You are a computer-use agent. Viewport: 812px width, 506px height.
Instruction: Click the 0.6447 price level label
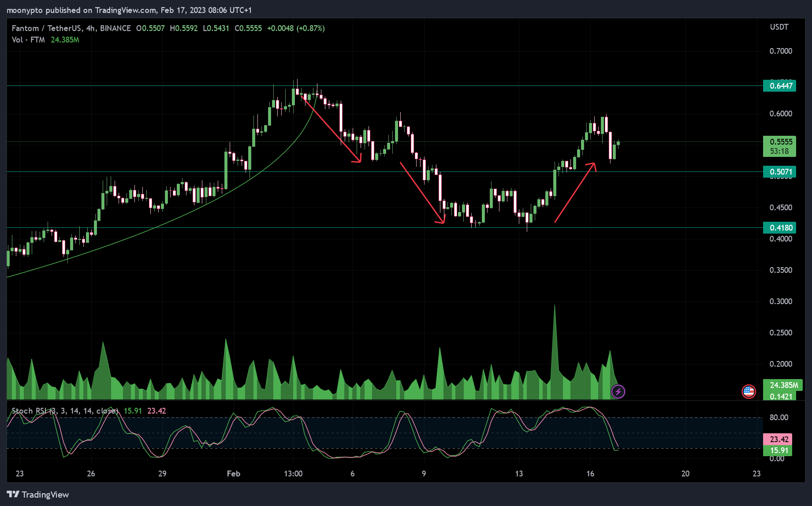coord(779,86)
